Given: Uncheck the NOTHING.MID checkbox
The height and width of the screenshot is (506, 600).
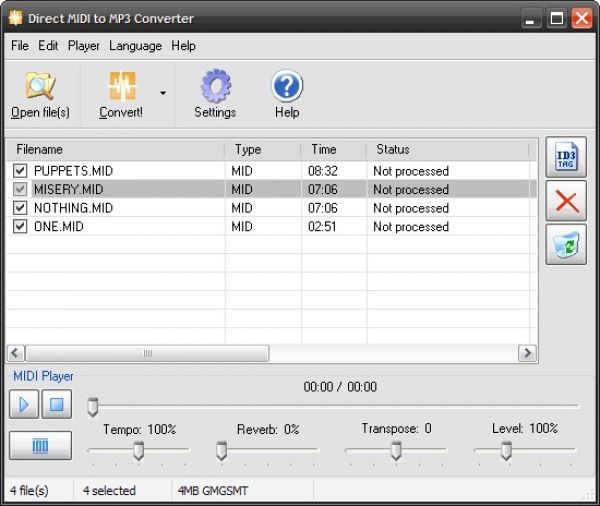Looking at the screenshot, I should point(20,208).
